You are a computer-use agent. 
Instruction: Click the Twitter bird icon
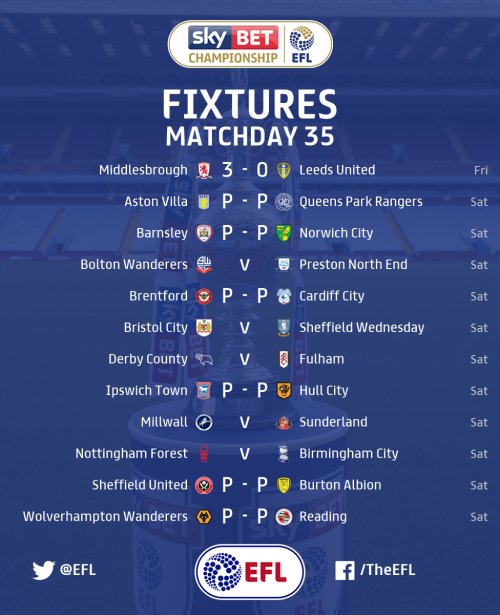[x=43, y=570]
